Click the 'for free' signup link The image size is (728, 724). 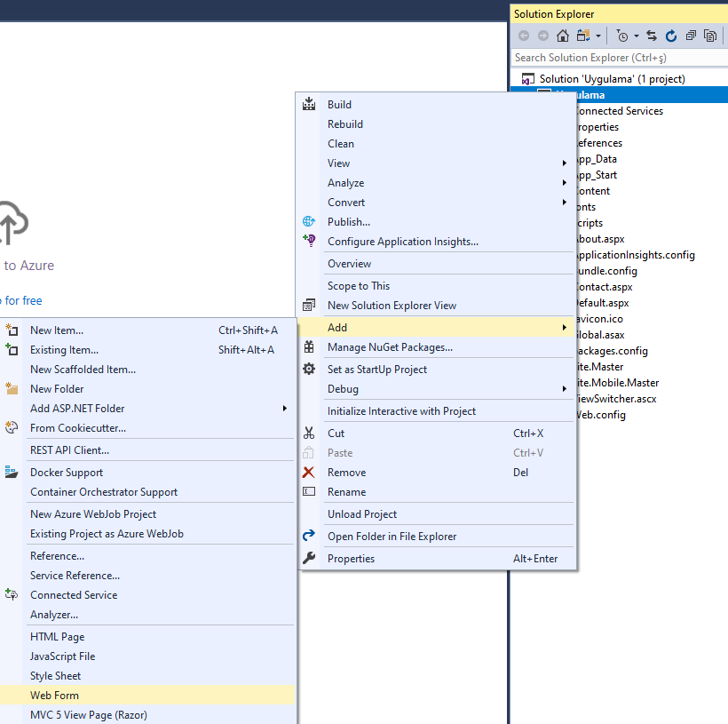coord(20,300)
